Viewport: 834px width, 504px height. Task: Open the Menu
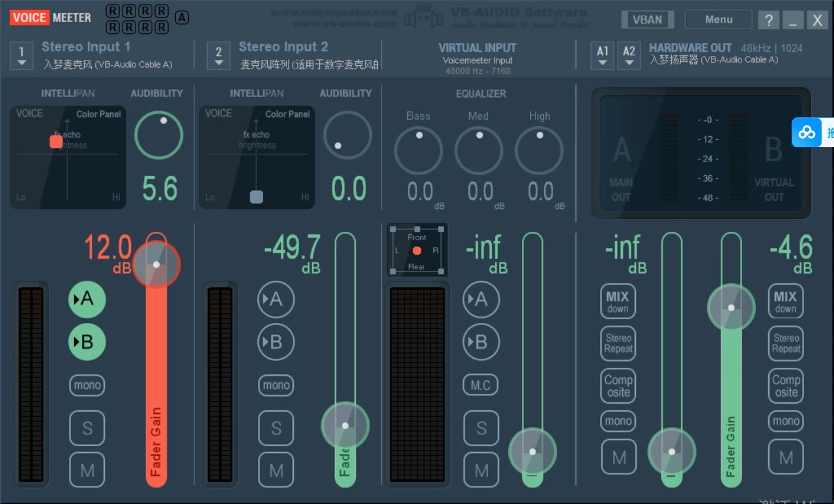pos(718,19)
